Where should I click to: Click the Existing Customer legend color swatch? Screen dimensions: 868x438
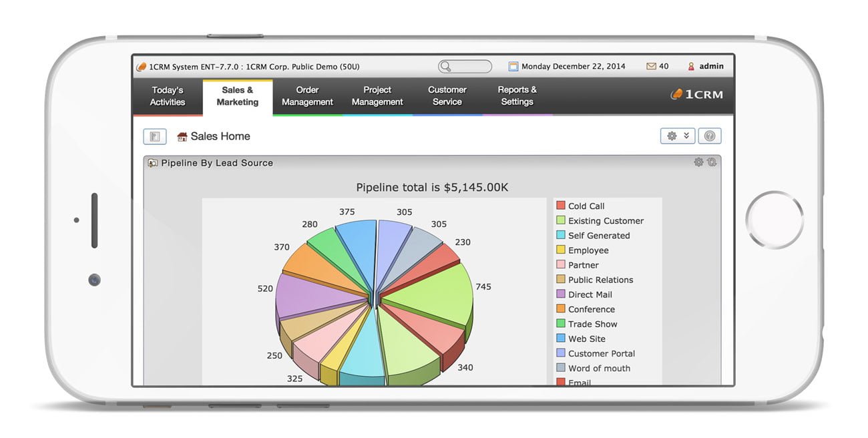point(561,220)
